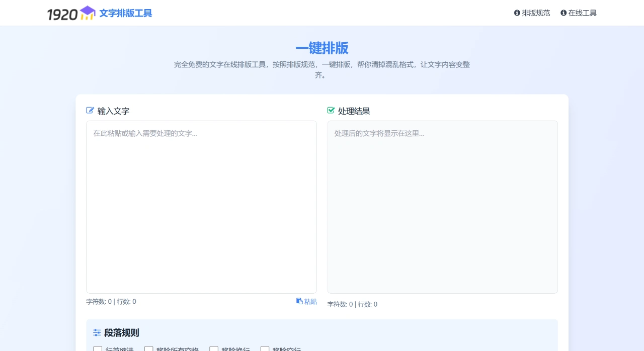Click inside the input text area
Image resolution: width=644 pixels, height=351 pixels.
201,206
